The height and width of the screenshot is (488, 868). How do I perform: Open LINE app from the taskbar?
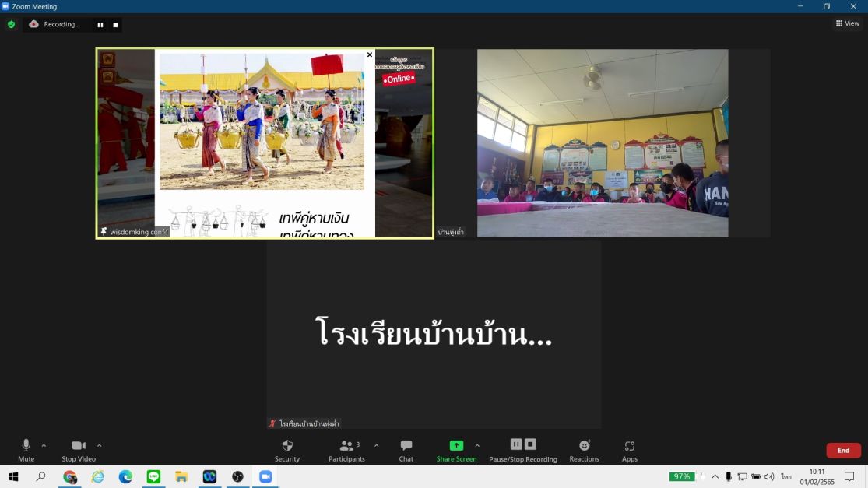(153, 476)
